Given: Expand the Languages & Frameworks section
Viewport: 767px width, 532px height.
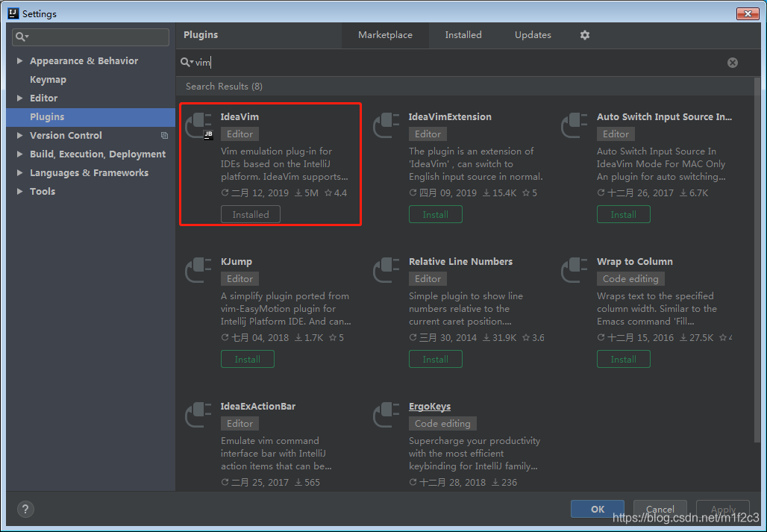Looking at the screenshot, I should tap(19, 172).
